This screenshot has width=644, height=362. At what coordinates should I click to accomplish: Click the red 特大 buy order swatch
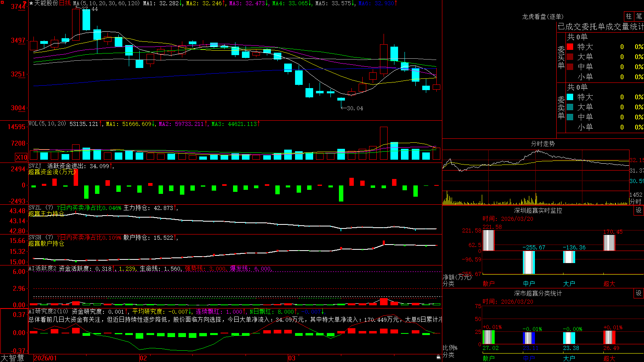click(x=570, y=47)
